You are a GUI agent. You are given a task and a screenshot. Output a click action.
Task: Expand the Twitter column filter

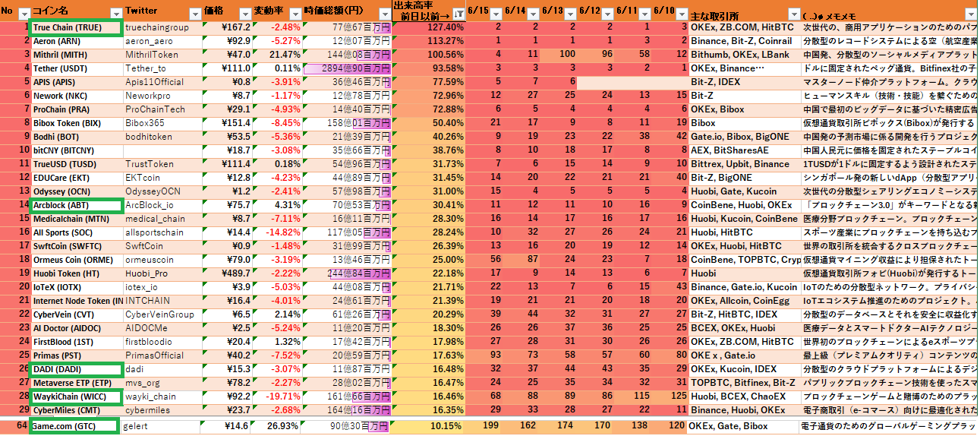[x=194, y=13]
